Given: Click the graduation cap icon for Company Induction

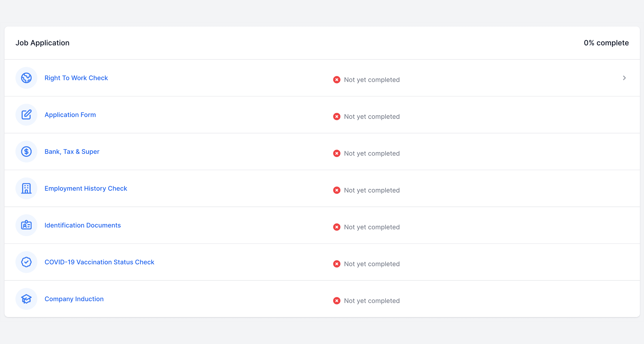Looking at the screenshot, I should point(26,299).
